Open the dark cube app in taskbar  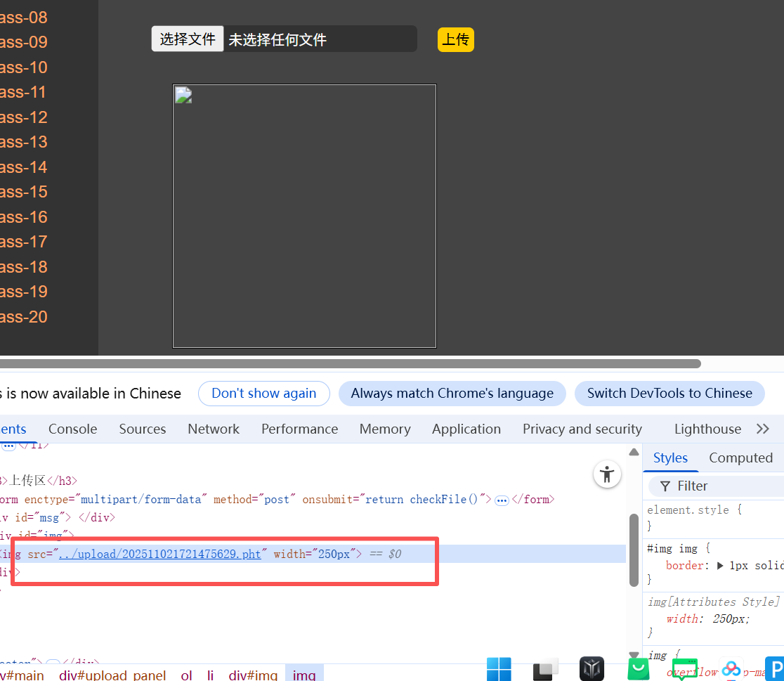coord(592,669)
